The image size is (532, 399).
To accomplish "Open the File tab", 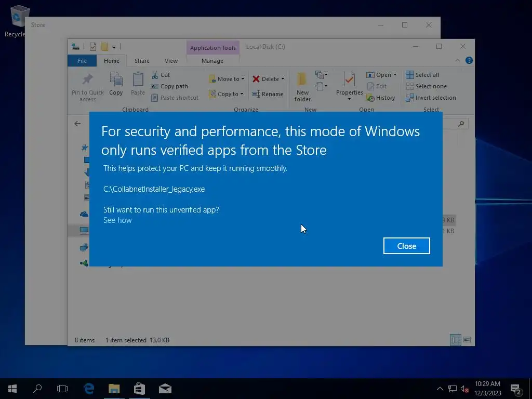I will pyautogui.click(x=82, y=61).
